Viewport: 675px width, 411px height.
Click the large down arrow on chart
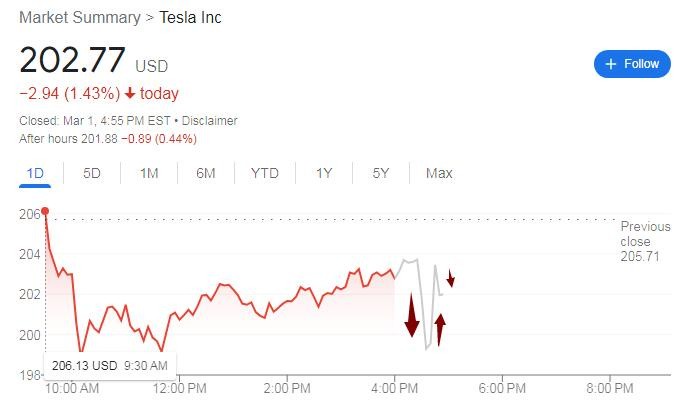coord(411,315)
